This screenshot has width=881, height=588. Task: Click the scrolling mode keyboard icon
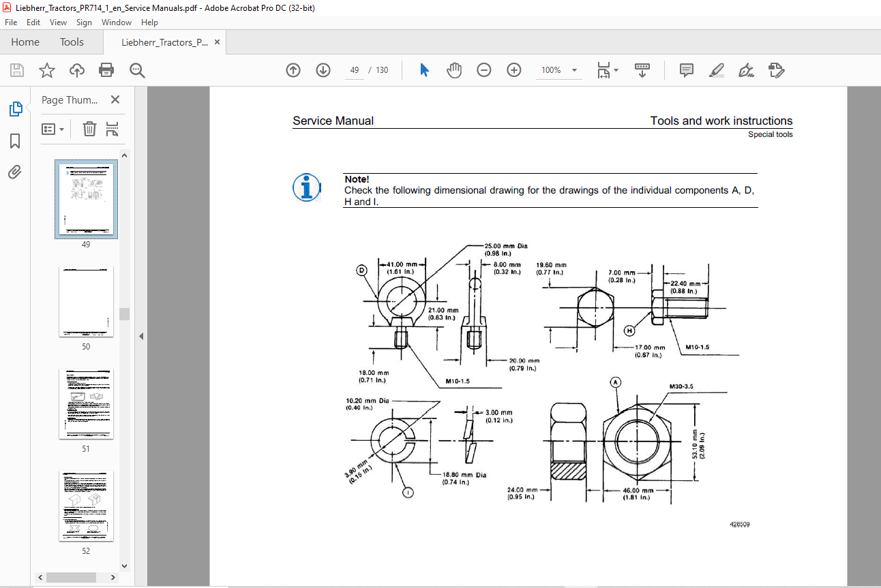(642, 70)
